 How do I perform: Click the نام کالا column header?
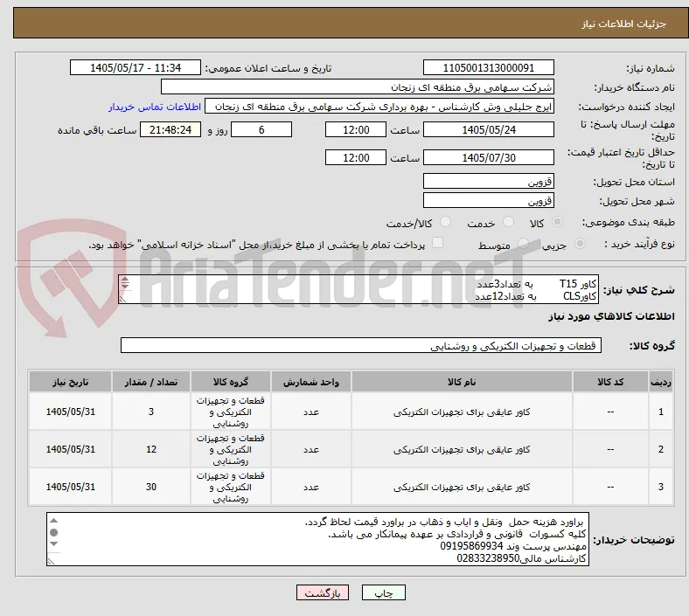(x=462, y=382)
